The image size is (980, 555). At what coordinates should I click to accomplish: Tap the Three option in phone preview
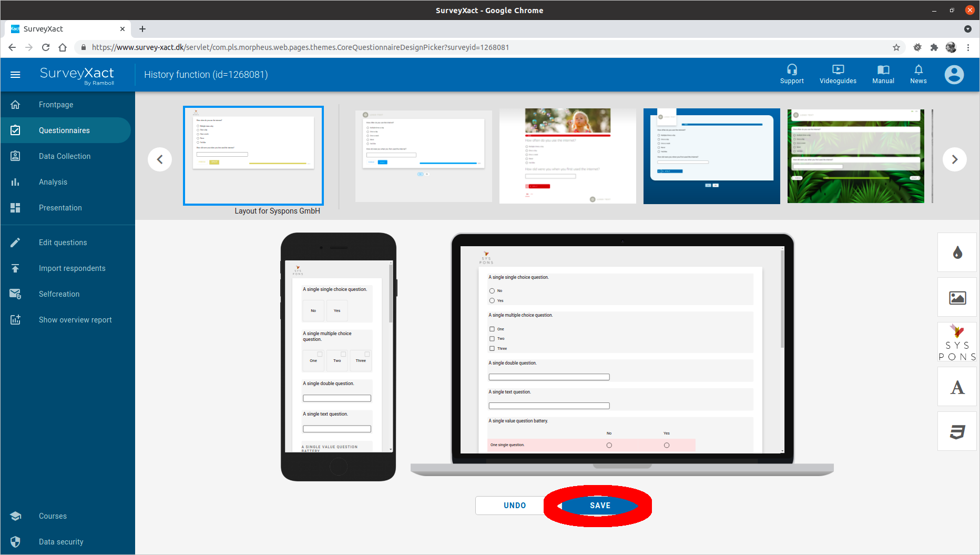pos(361,361)
